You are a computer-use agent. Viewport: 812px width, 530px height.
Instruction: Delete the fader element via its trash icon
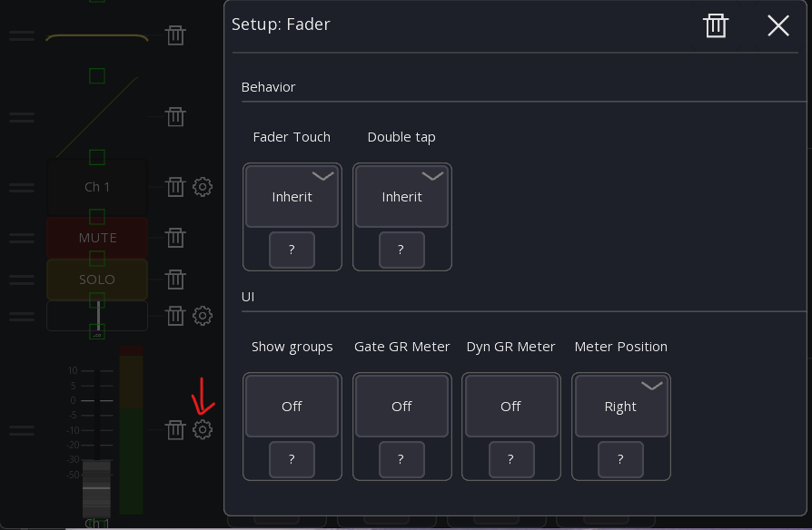(175, 430)
